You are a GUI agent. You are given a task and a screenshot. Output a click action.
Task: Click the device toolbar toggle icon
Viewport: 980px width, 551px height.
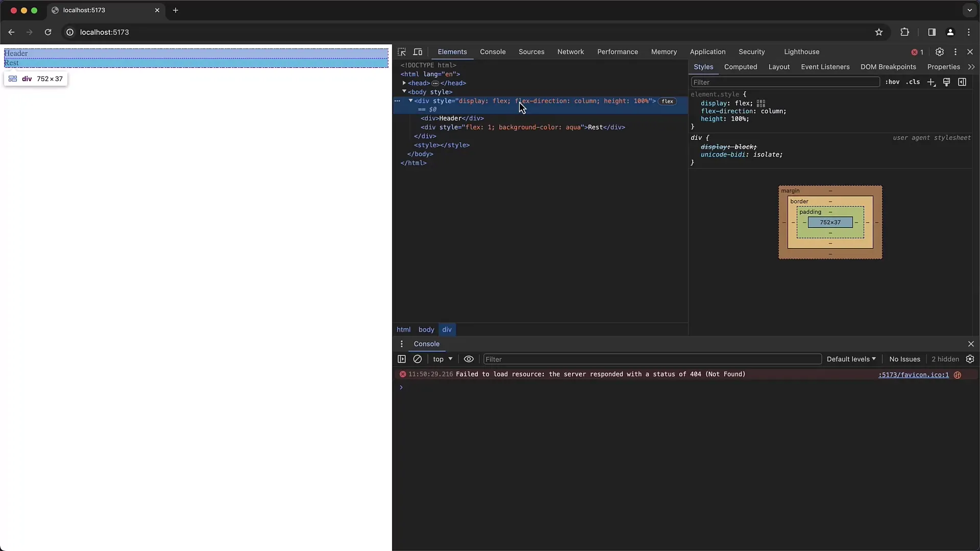(418, 52)
